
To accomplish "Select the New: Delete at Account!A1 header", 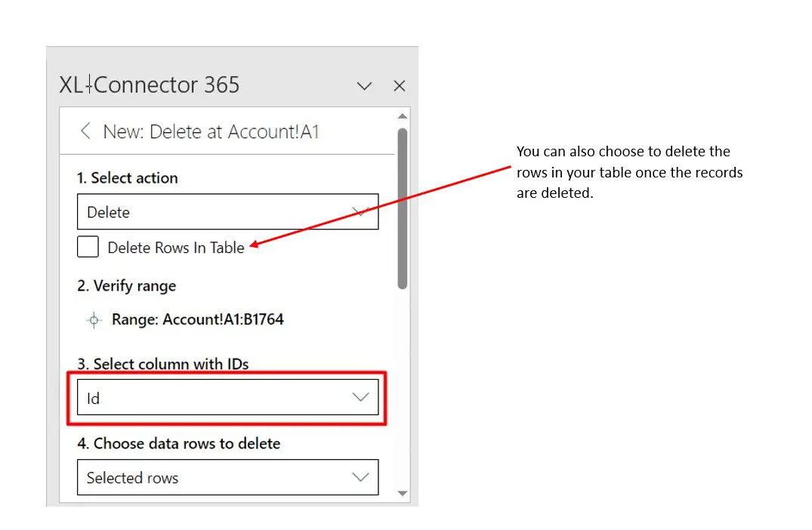I will click(211, 131).
